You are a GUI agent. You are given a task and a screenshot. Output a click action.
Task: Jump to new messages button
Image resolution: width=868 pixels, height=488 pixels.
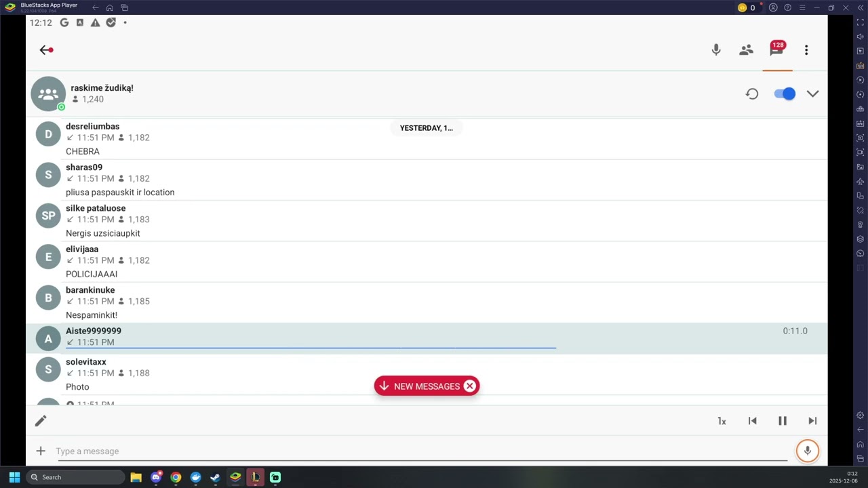[x=419, y=386]
